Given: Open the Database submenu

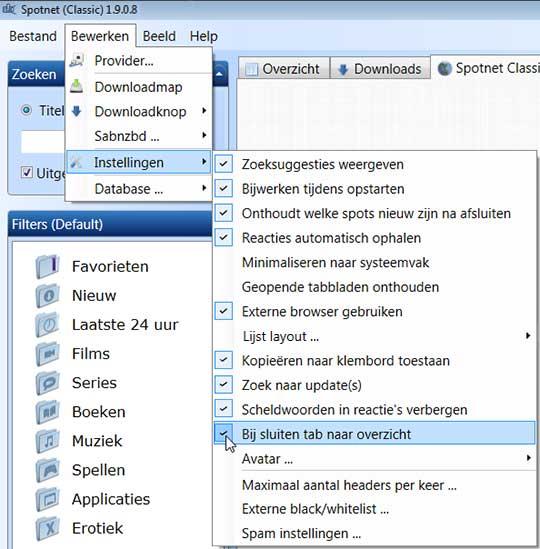Looking at the screenshot, I should coord(139,189).
